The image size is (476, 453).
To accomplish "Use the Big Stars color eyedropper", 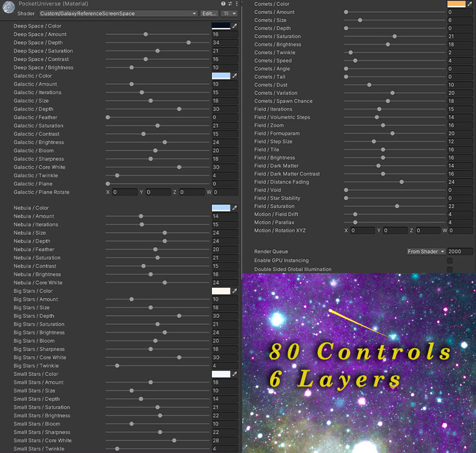I will pos(235,291).
